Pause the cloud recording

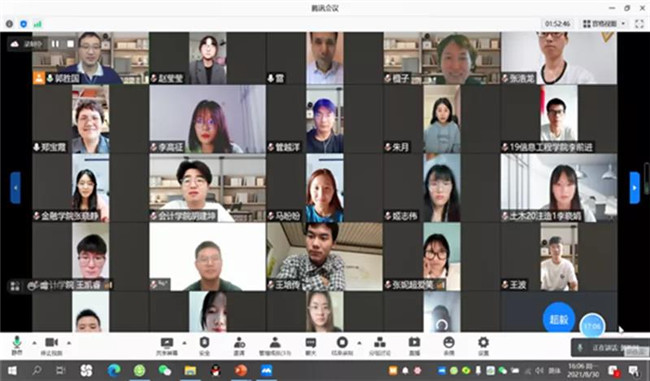click(55, 44)
